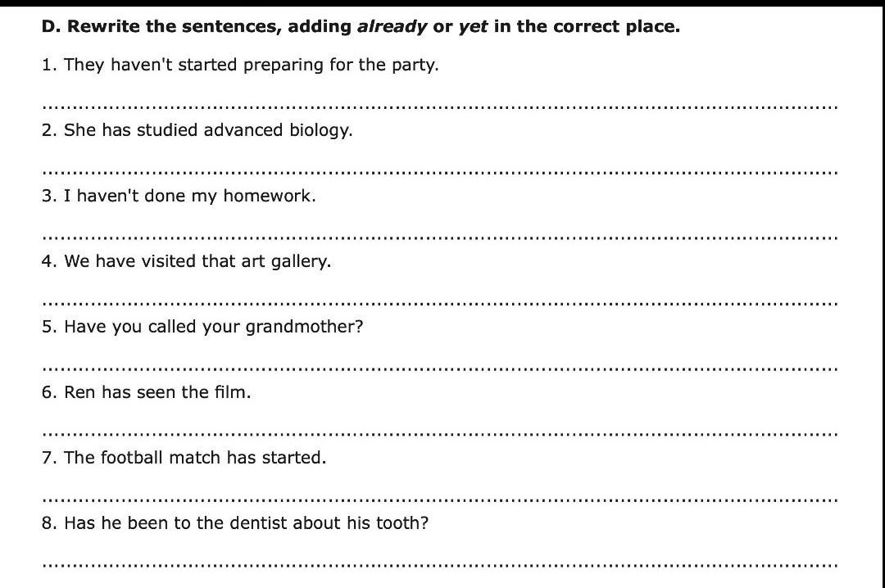
Task: Click the answer line below the biology sentence
Action: [x=439, y=172]
